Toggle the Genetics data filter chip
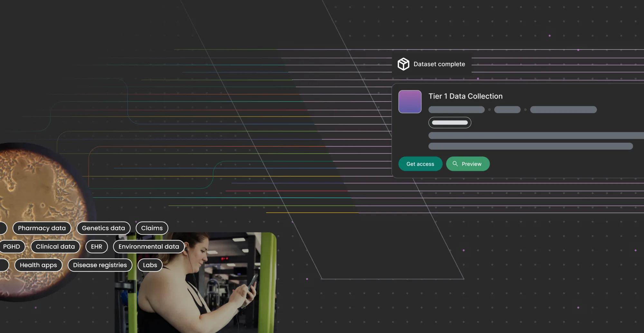Screen dimensions: 644x333 [103, 228]
